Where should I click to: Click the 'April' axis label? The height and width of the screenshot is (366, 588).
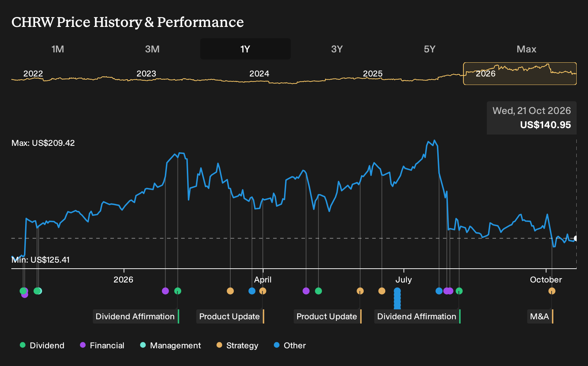263,280
